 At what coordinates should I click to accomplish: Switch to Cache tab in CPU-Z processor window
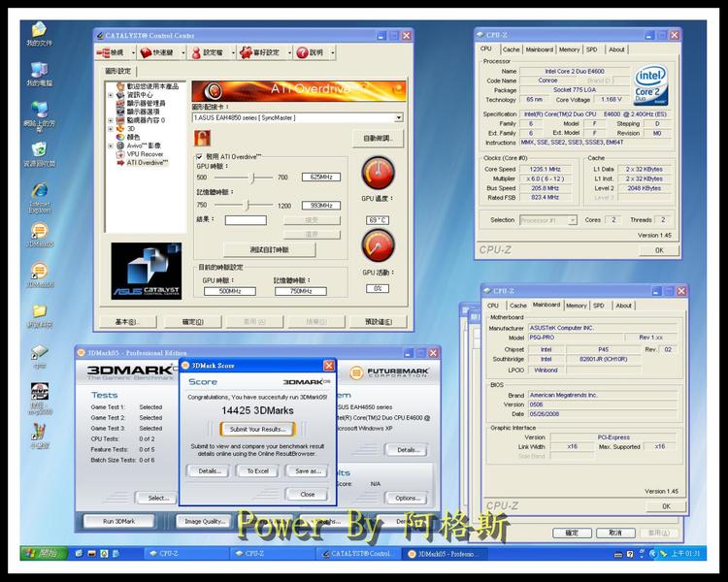[x=511, y=49]
